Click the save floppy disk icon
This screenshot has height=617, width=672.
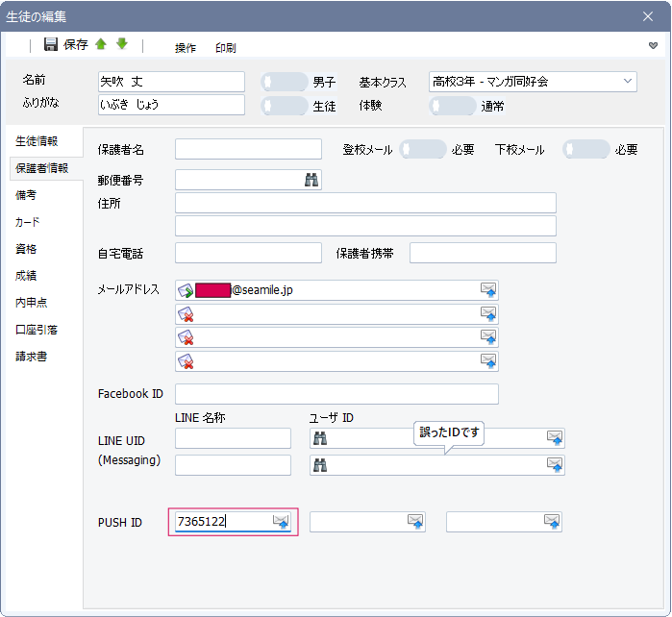(51, 45)
